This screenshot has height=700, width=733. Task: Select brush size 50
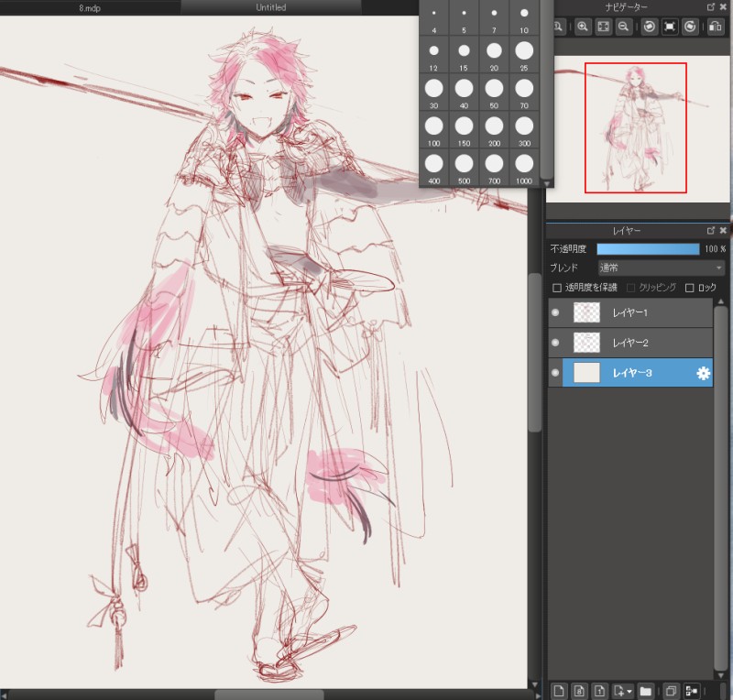tap(494, 93)
